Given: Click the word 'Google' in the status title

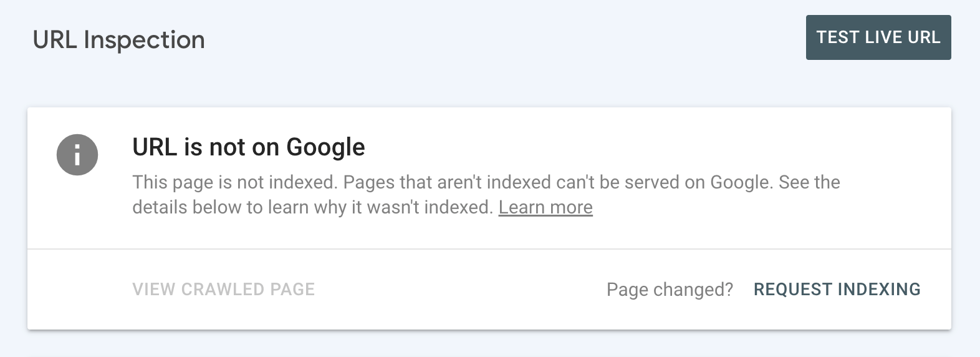Looking at the screenshot, I should [x=325, y=147].
